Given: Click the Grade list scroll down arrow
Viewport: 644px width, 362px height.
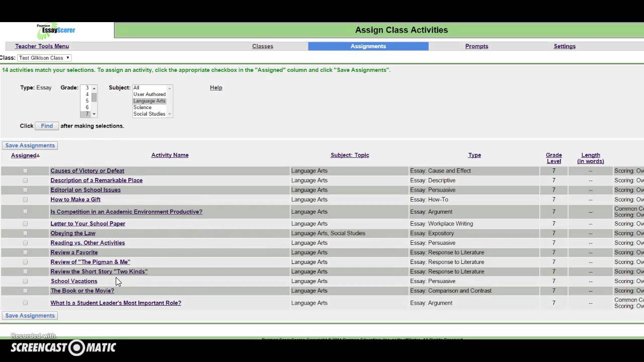Looking at the screenshot, I should pyautogui.click(x=94, y=114).
